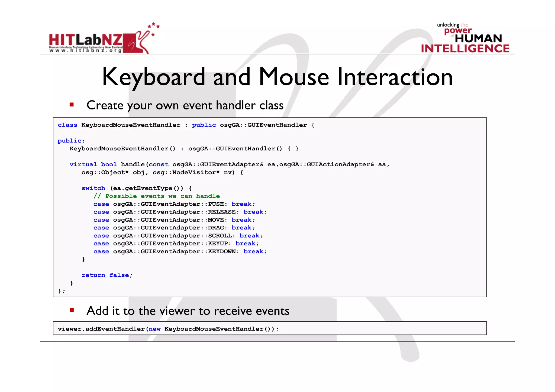Viewport: 555px width, 392px height.
Task: Click the GUIEventAdapter::SCROLL case line
Action: pyautogui.click(x=178, y=236)
